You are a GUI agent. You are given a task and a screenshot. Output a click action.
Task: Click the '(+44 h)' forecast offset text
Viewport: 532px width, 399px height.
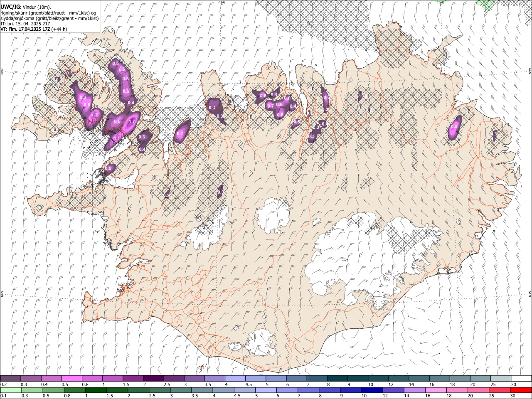click(60, 29)
